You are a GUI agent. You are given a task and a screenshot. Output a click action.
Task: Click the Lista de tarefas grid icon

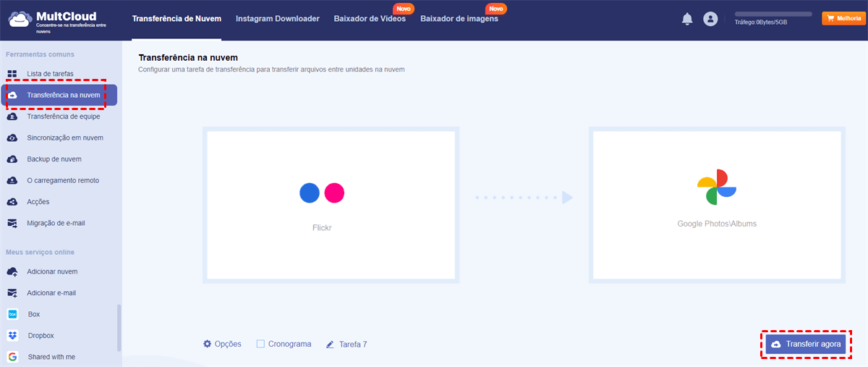point(12,74)
